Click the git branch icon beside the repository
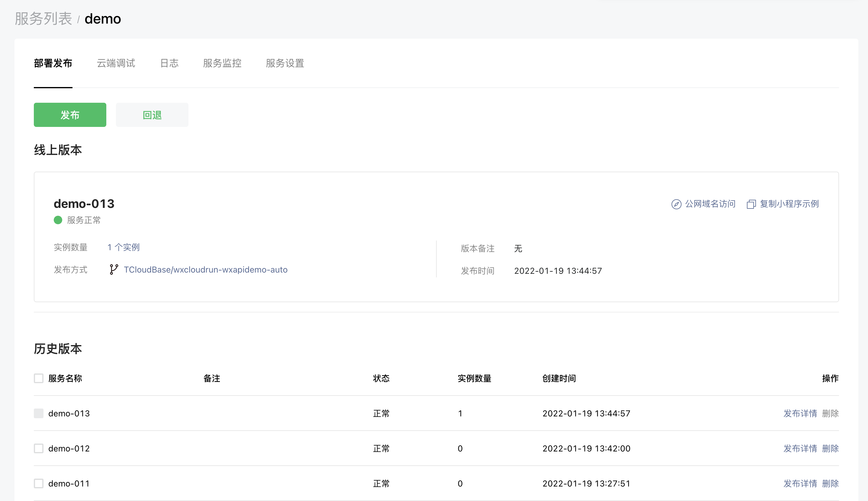Screen dimensions: 868x501 click(x=114, y=270)
